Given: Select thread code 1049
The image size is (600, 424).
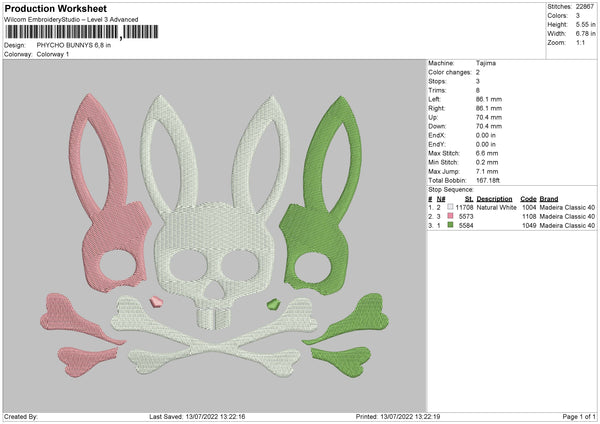Looking at the screenshot, I should (529, 226).
